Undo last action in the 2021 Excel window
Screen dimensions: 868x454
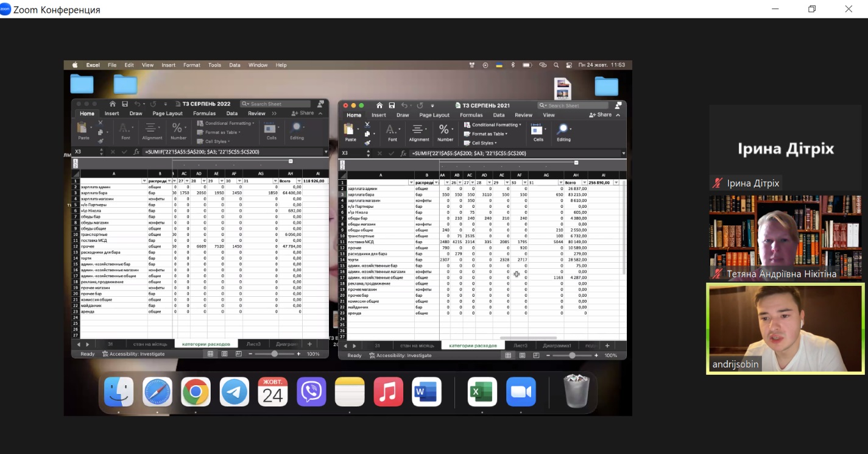[x=404, y=105]
